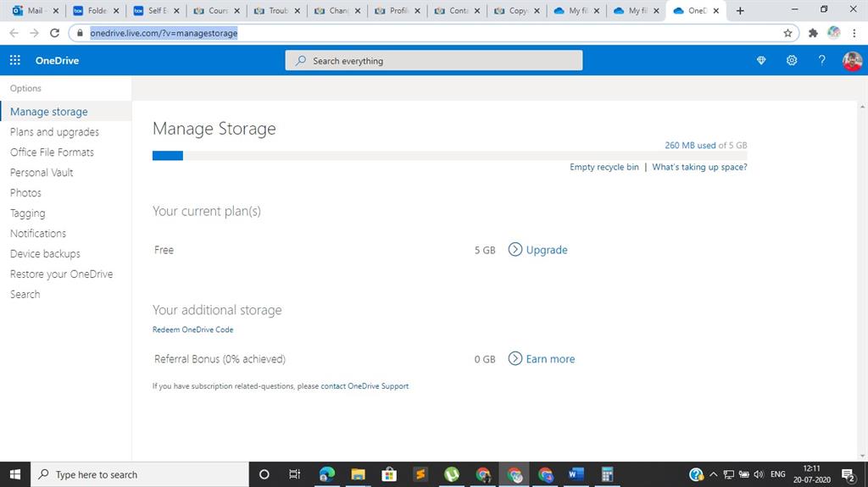This screenshot has height=487, width=868.
Task: Open Microsoft Edge from the taskbar
Action: point(326,474)
